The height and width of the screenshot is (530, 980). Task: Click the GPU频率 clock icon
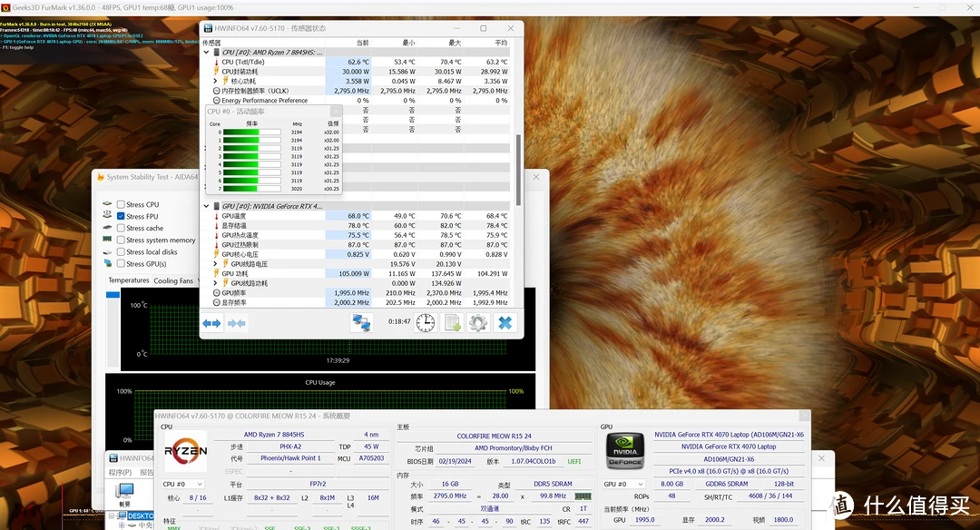tap(216, 292)
